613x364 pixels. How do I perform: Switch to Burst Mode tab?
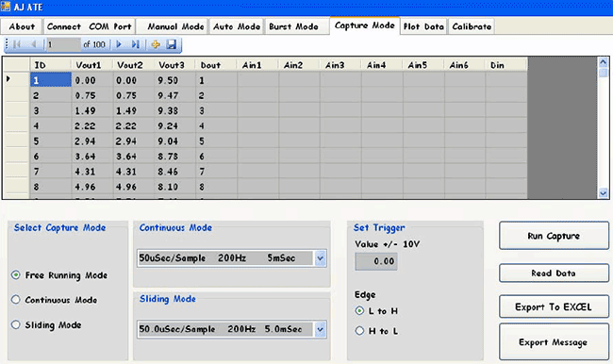click(297, 26)
